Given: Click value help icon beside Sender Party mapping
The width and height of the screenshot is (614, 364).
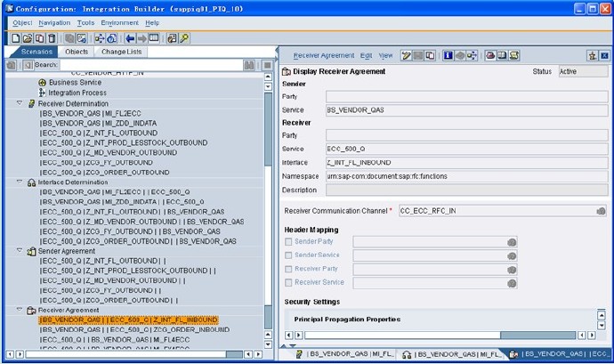Looking at the screenshot, I should (x=512, y=242).
